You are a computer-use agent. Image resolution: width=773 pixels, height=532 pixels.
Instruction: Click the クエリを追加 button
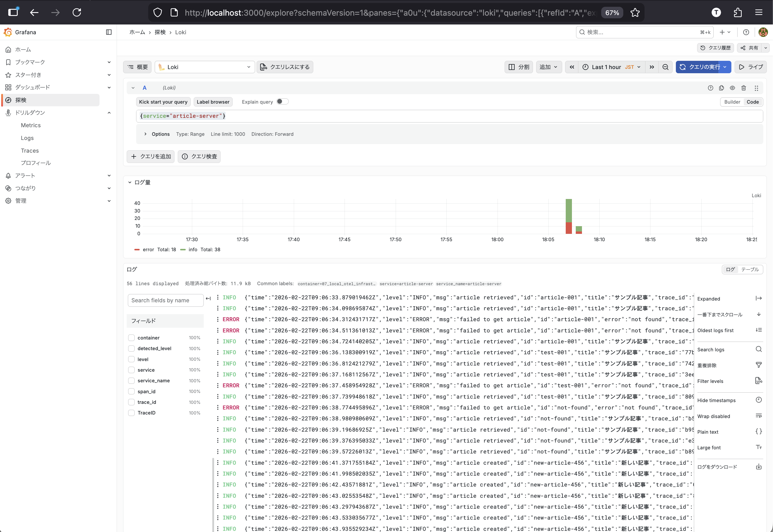coord(151,156)
